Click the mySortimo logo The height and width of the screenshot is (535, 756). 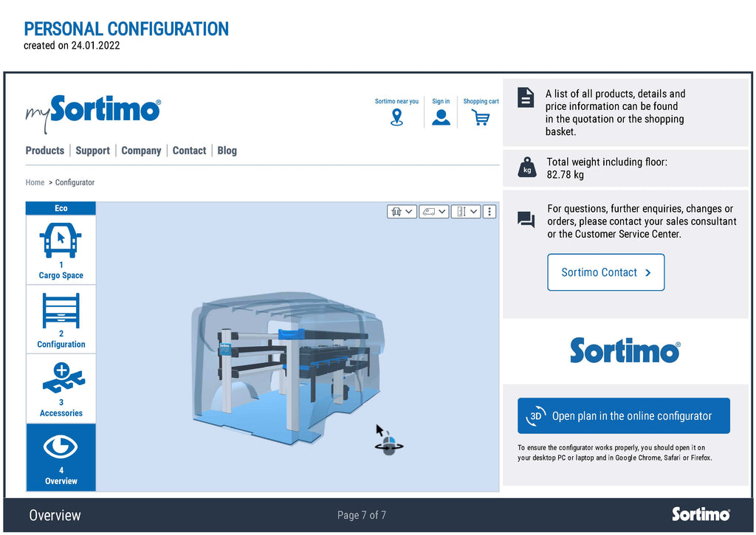point(93,114)
